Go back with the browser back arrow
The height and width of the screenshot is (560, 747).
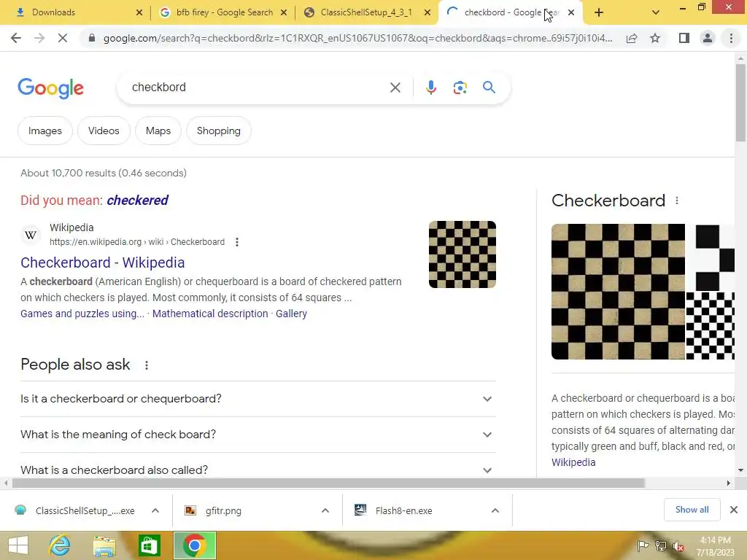coord(16,38)
